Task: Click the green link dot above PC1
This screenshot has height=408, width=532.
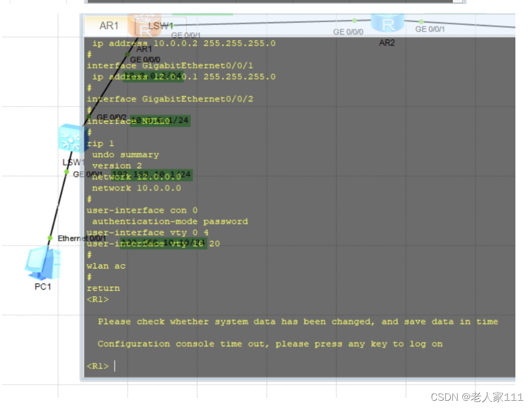Action: (50, 237)
